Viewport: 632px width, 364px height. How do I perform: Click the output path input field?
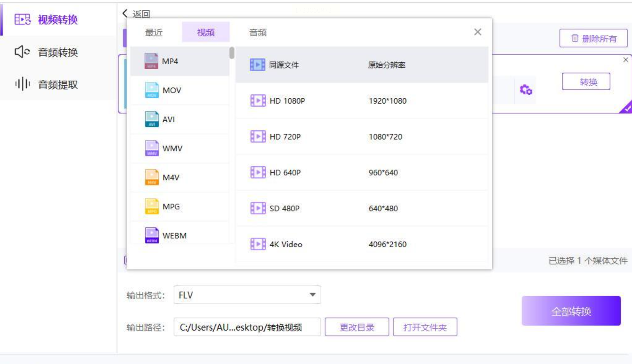tap(247, 327)
